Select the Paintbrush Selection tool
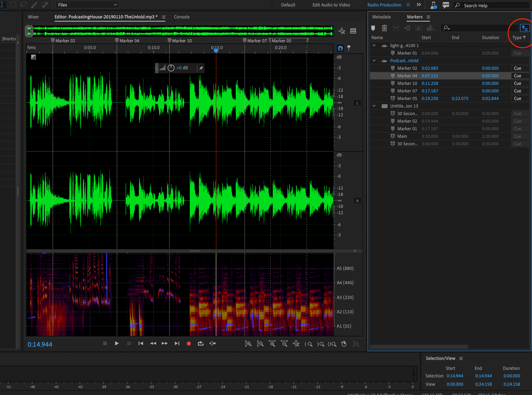This screenshot has height=395, width=532. (34, 4)
